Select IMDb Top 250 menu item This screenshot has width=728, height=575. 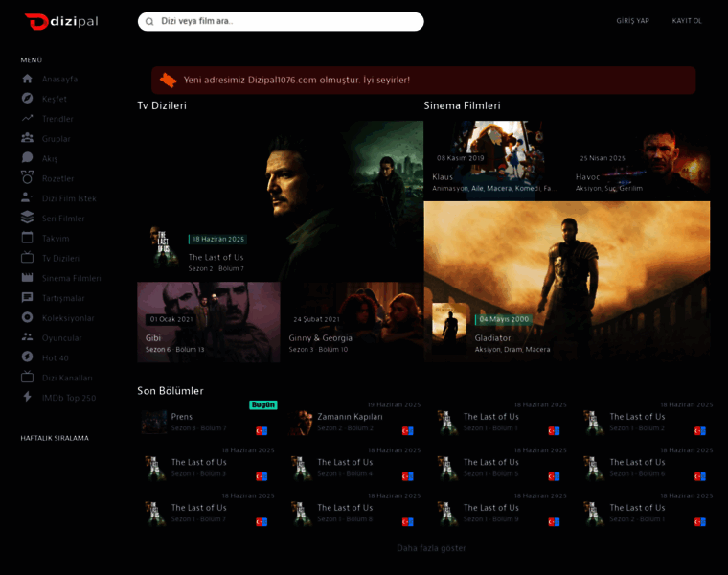[69, 398]
